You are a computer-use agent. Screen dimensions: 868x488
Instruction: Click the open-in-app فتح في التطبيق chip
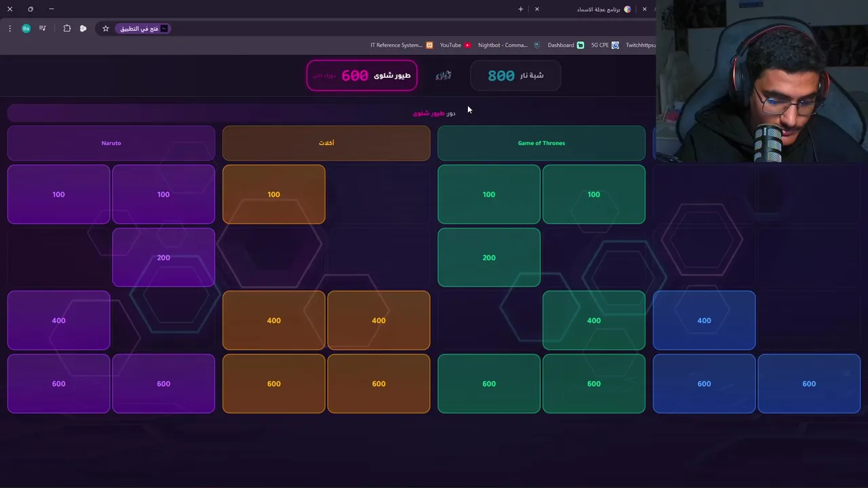coord(144,28)
